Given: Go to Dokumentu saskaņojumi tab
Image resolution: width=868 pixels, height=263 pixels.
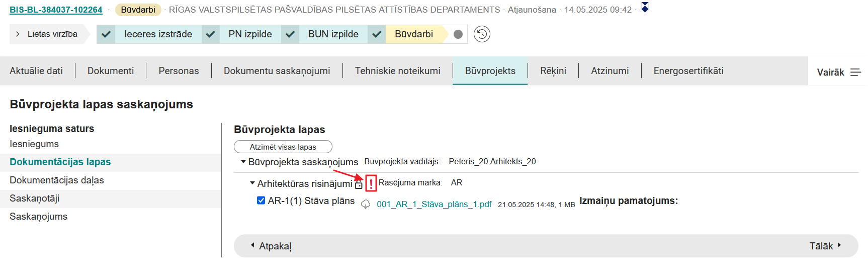Looking at the screenshot, I should (277, 71).
